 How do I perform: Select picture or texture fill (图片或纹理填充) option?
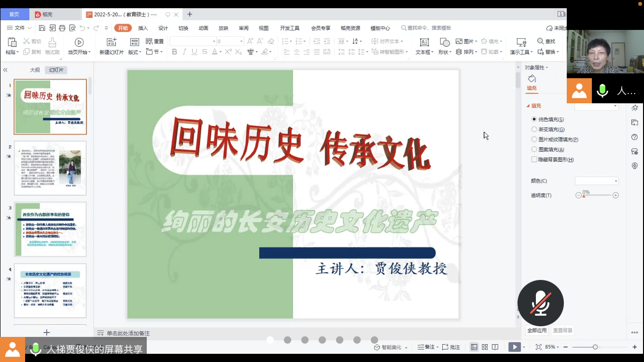tap(534, 139)
